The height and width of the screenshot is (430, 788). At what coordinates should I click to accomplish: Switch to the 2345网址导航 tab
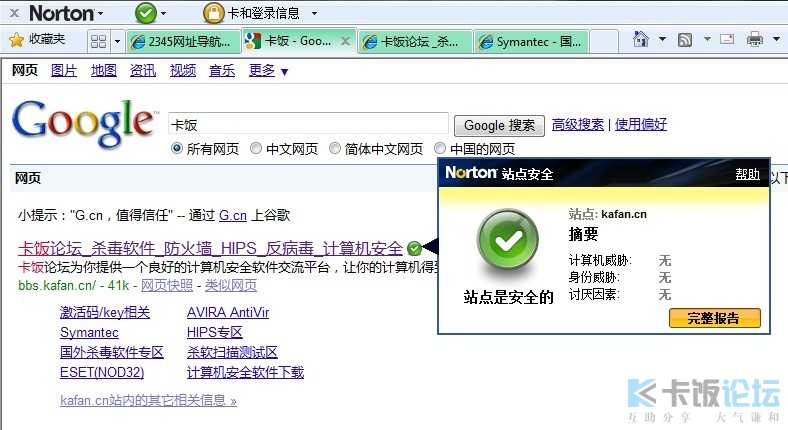182,41
